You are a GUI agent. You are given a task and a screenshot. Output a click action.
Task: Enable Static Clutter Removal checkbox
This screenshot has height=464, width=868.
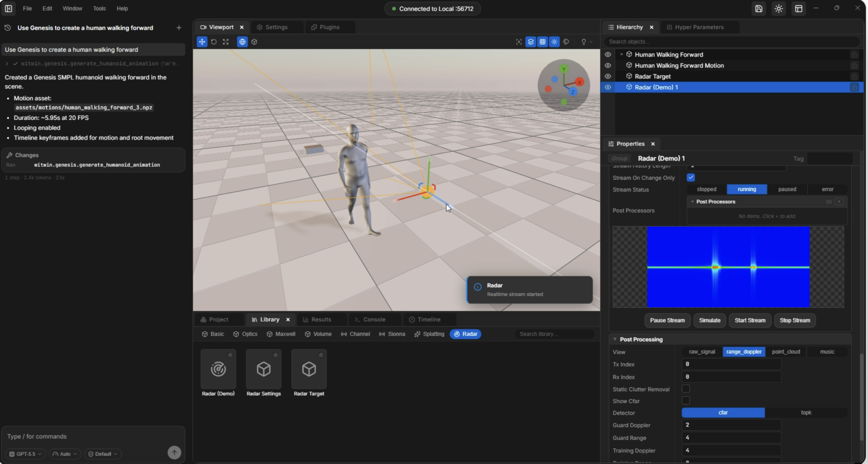click(x=685, y=389)
